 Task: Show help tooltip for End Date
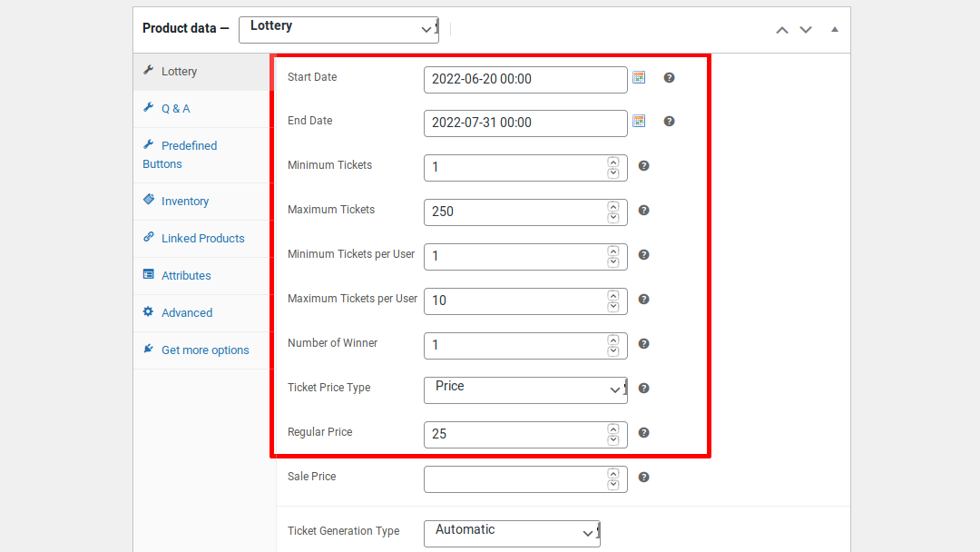pyautogui.click(x=669, y=122)
